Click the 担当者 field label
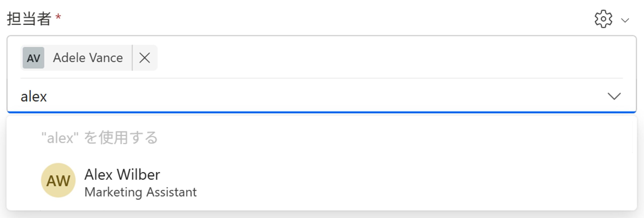This screenshot has width=644, height=218. (29, 19)
